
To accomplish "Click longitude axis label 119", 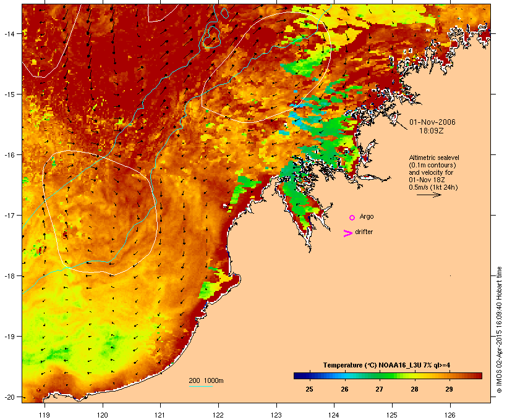I will (x=45, y=415).
